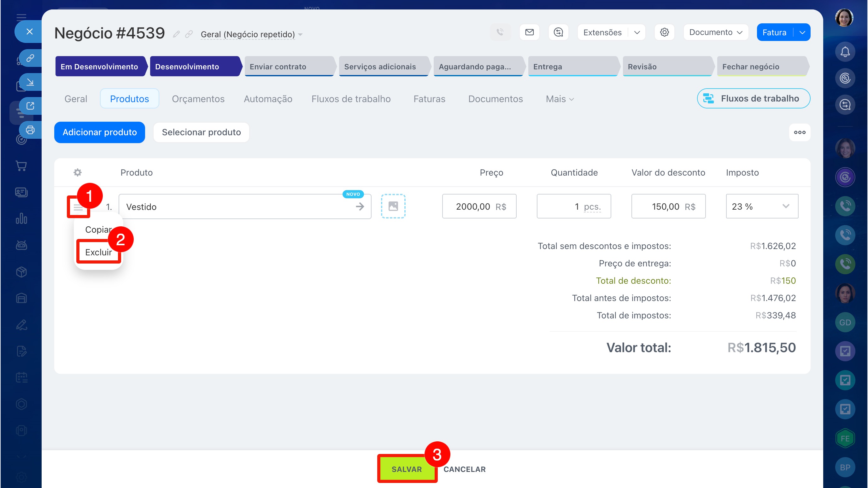The image size is (868, 488).
Task: Open the deal settings gear icon
Action: [664, 32]
